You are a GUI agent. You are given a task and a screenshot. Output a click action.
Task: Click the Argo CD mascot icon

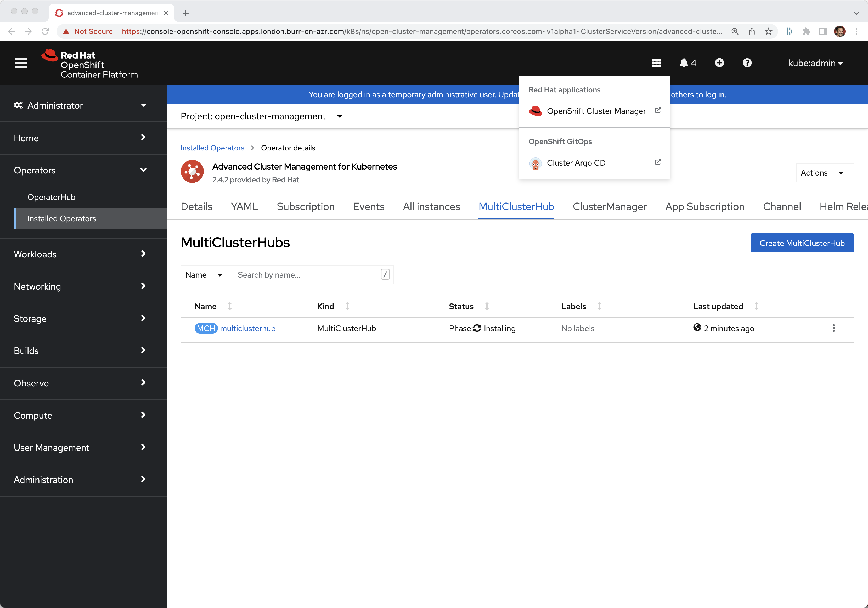click(x=535, y=163)
